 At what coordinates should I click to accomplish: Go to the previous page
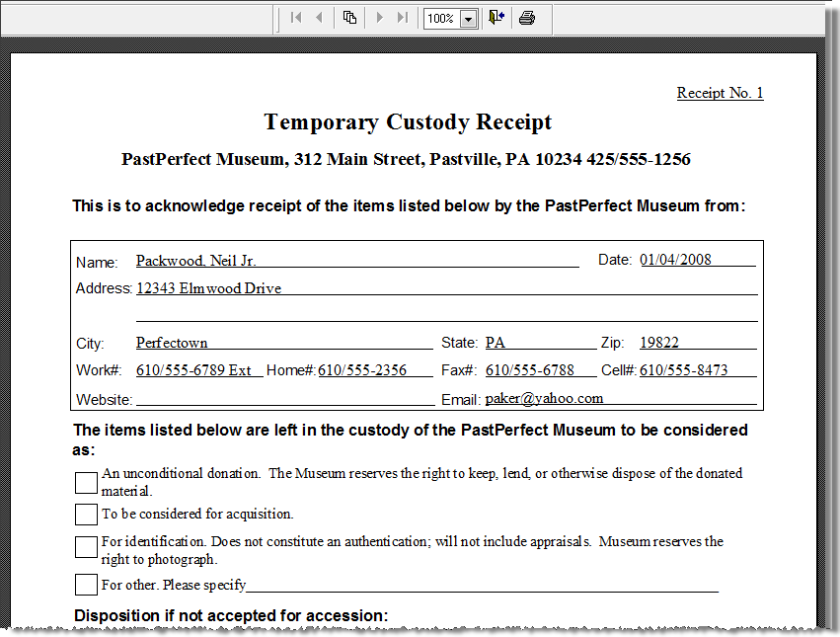(x=319, y=18)
